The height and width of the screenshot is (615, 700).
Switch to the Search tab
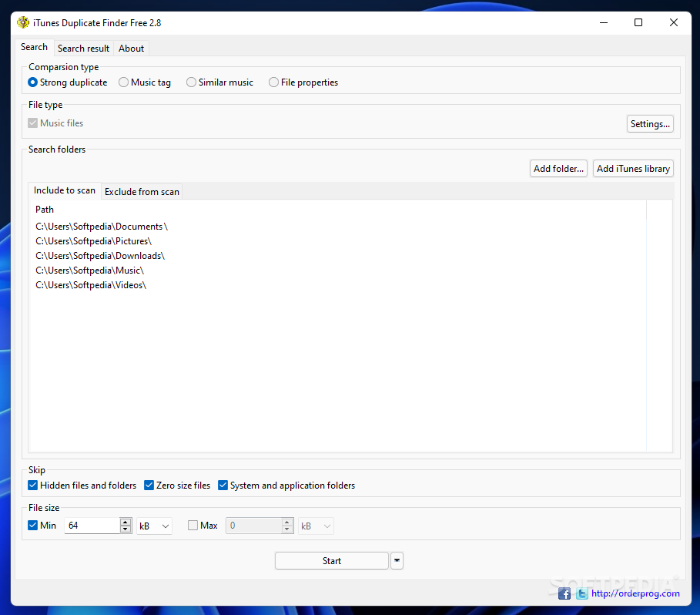coord(34,47)
